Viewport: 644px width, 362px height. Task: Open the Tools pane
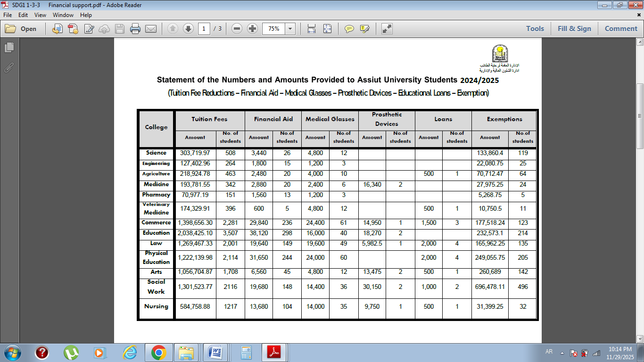535,29
